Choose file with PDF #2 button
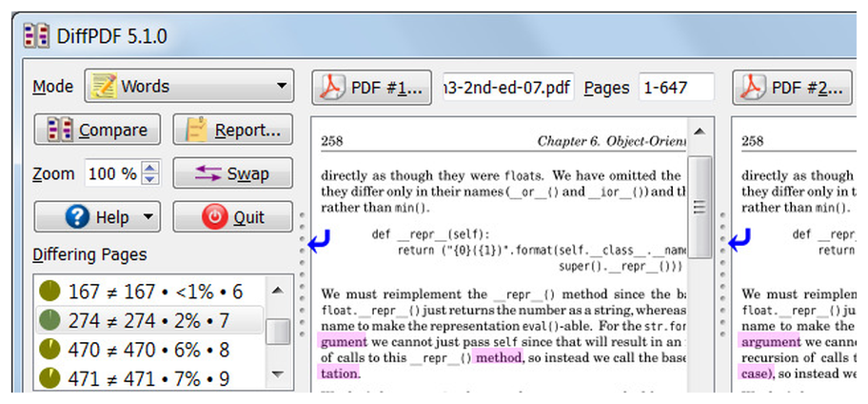This screenshot has width=868, height=404. [792, 88]
